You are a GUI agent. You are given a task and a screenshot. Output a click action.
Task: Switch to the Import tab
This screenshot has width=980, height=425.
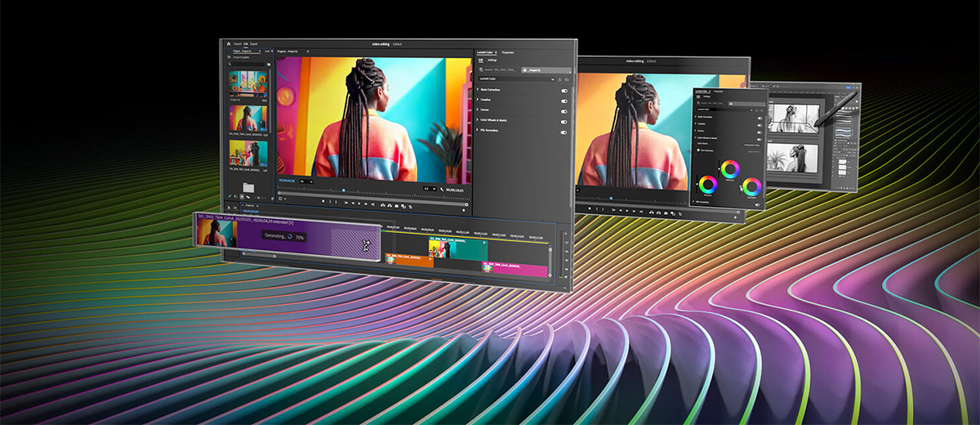click(238, 44)
